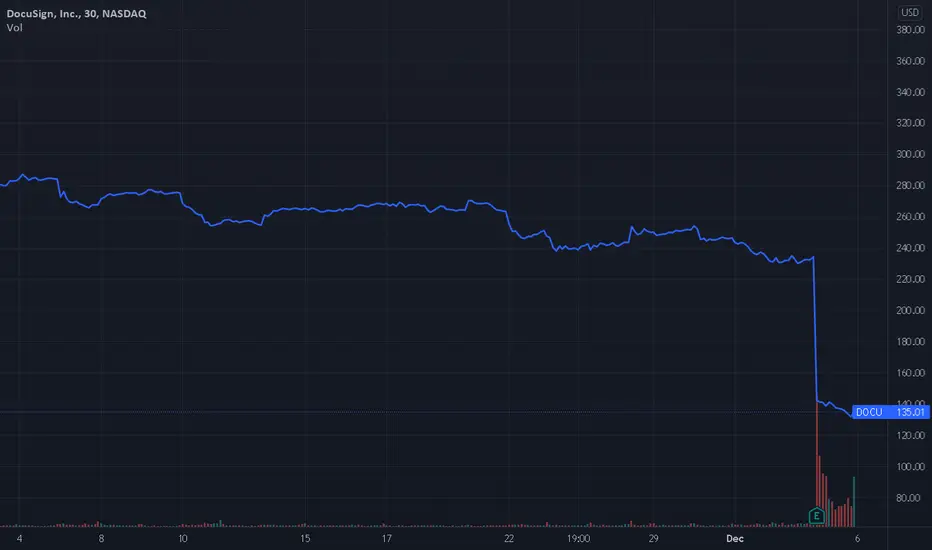Click the 340.00 price axis label
Image resolution: width=932 pixels, height=550 pixels.
tap(910, 92)
